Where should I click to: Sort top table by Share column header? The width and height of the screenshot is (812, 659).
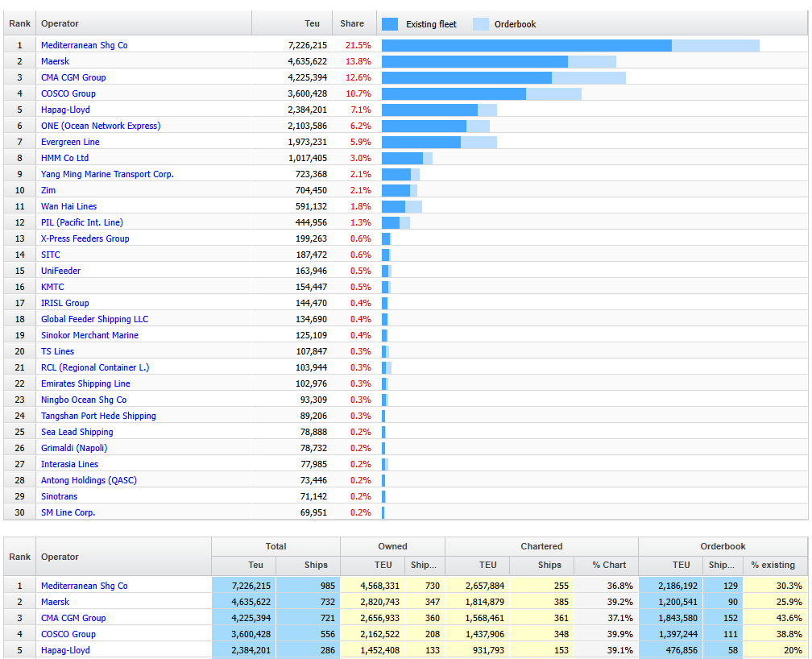coord(352,23)
